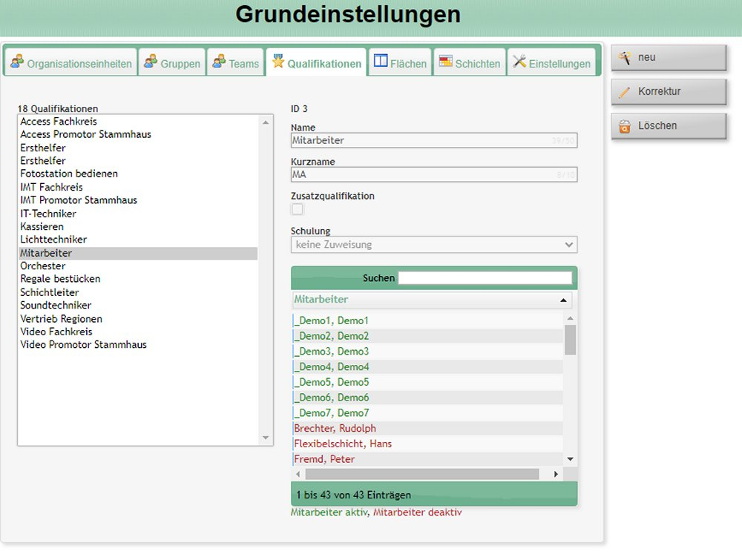Click the neu button

click(669, 58)
